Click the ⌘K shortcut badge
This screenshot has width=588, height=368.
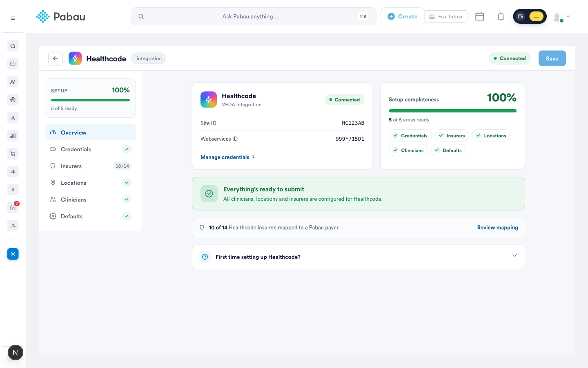pos(363,16)
